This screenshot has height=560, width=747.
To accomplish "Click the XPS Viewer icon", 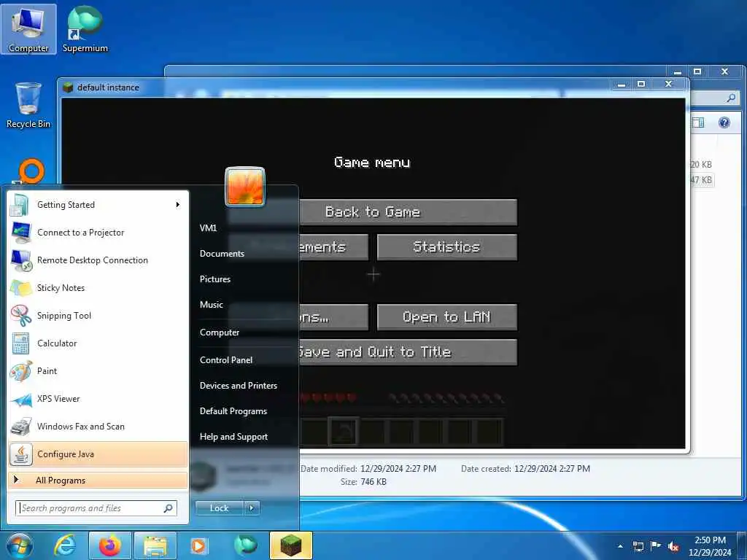I will pyautogui.click(x=21, y=399).
